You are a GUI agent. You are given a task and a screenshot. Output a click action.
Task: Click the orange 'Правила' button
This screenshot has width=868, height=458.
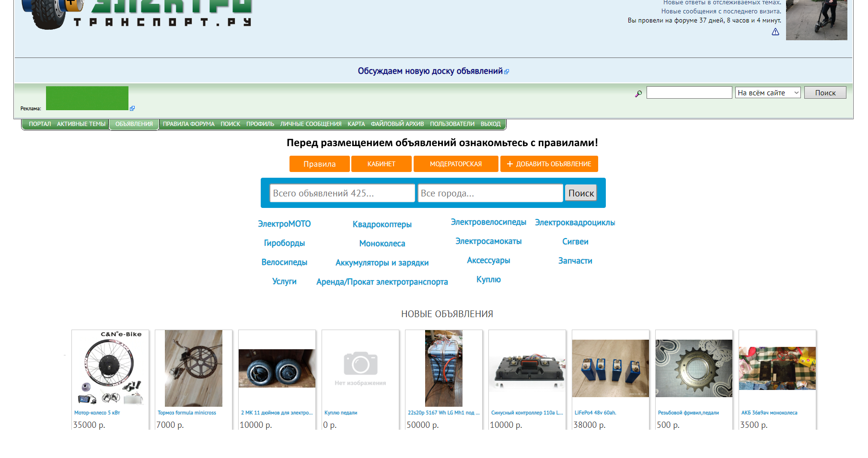point(319,164)
